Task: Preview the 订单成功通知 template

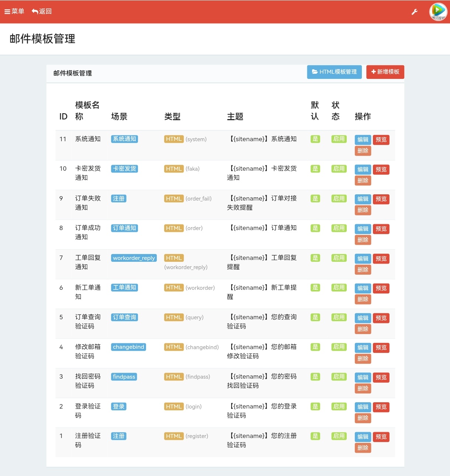Action: point(381,229)
